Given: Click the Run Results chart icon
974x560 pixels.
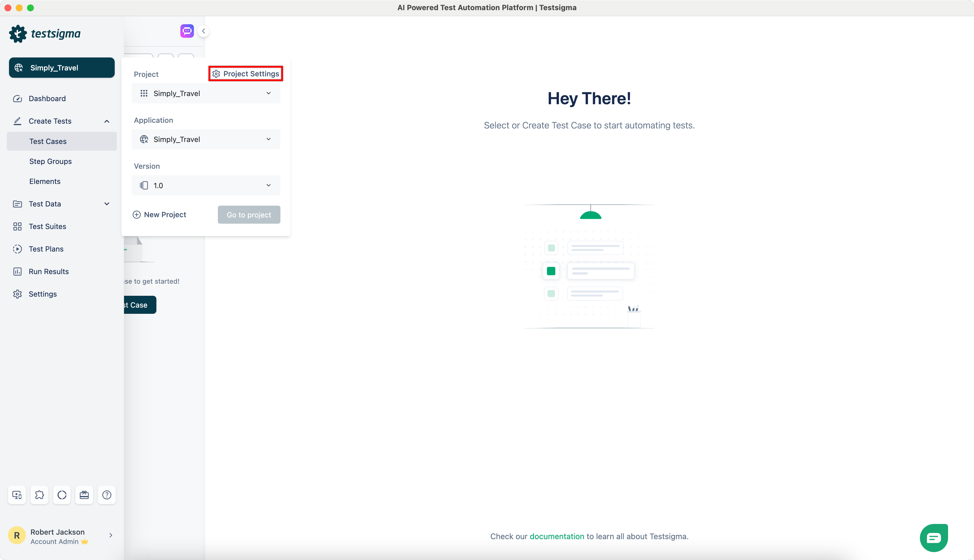Looking at the screenshot, I should (17, 272).
